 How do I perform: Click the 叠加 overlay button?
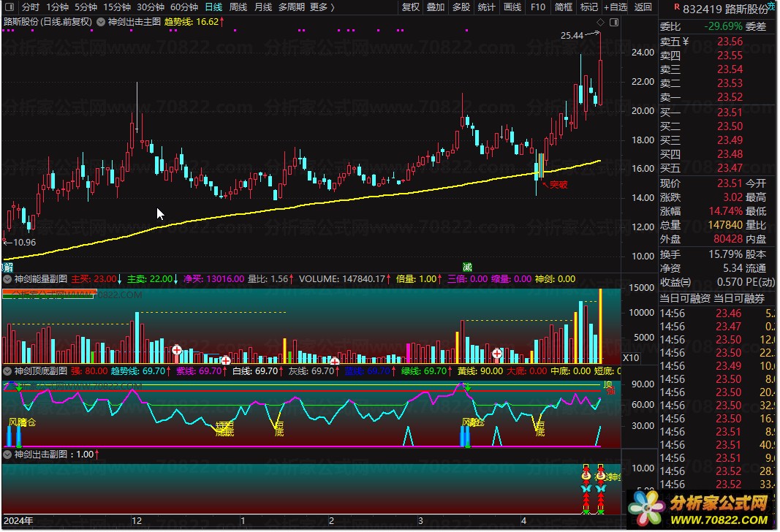pos(436,7)
